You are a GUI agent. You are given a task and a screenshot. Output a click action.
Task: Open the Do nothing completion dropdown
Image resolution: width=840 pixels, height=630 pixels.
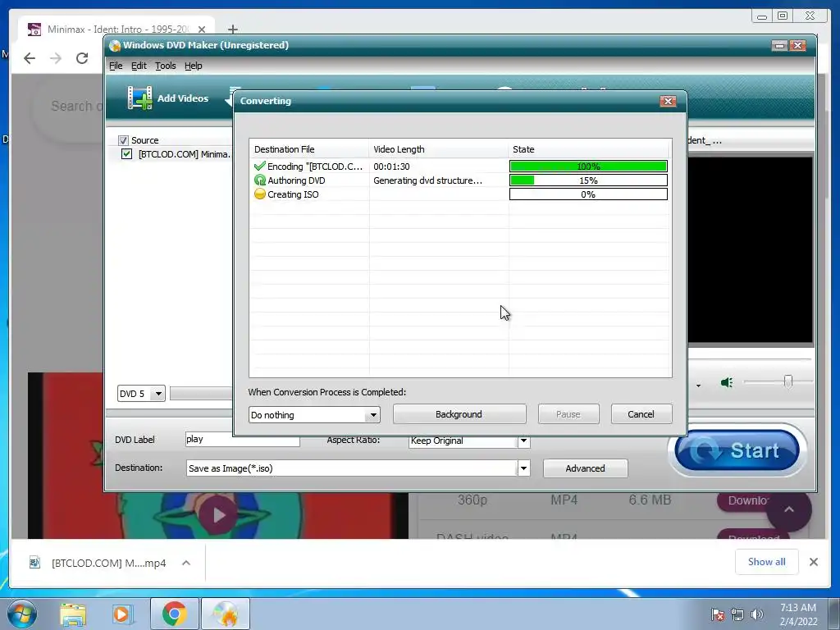(x=373, y=415)
